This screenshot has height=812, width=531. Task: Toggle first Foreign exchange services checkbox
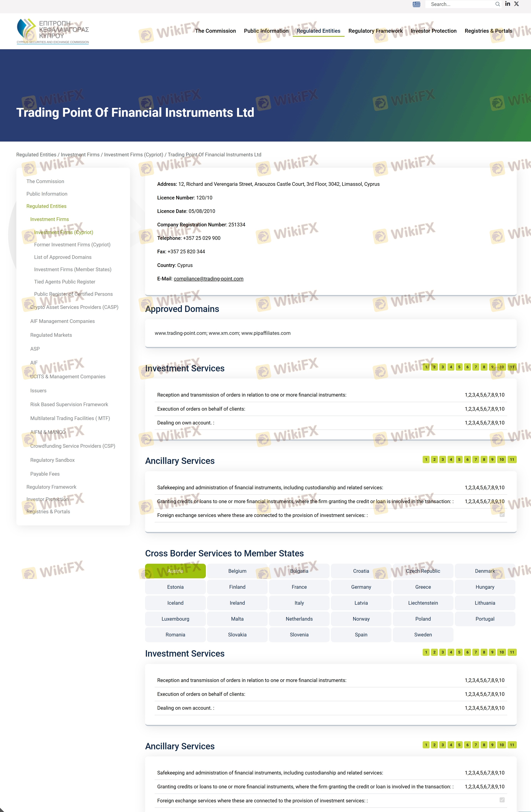[502, 514]
